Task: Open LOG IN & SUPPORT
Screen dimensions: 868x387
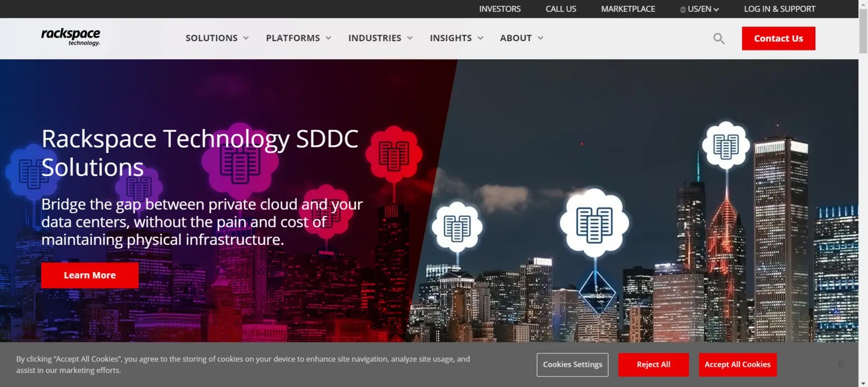Action: click(780, 9)
